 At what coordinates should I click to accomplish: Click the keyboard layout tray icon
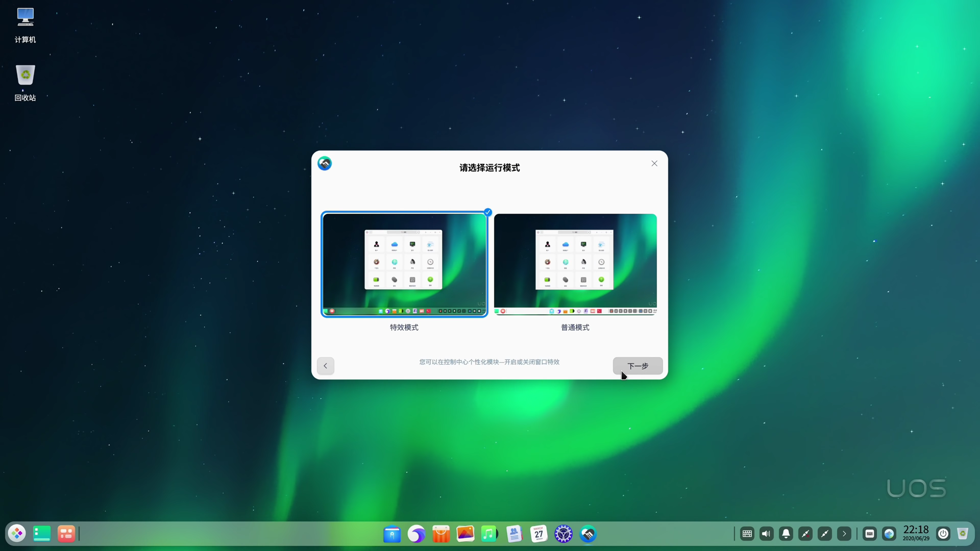click(870, 534)
